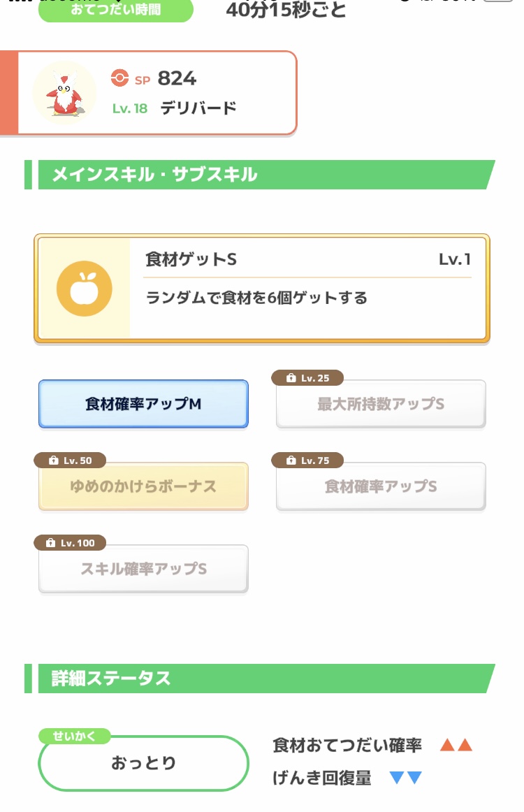Image resolution: width=524 pixels, height=812 pixels.
Task: Tap the green おてつだい時間 label
Action: coord(115,10)
